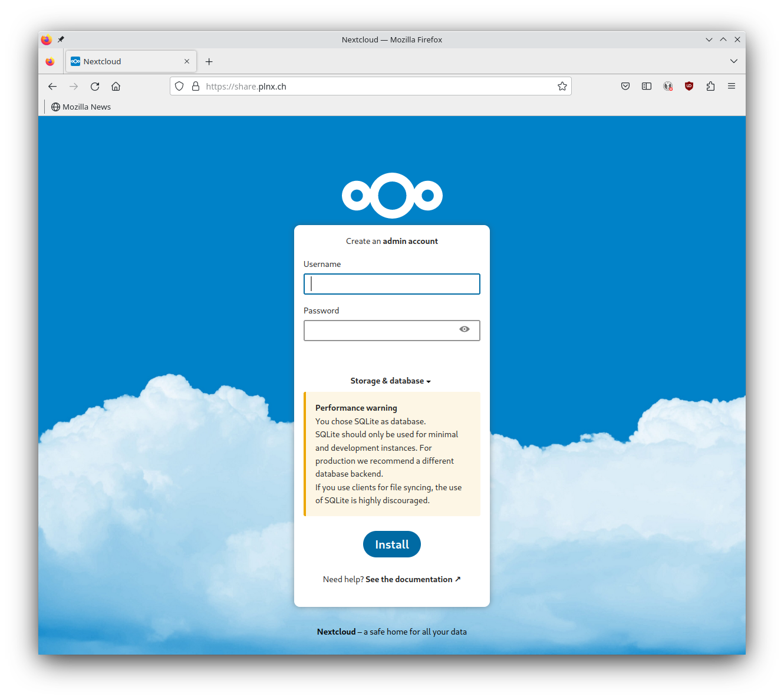Screen dimensions: 784x700
Task: Reload the Nextcloud page
Action: (x=94, y=86)
